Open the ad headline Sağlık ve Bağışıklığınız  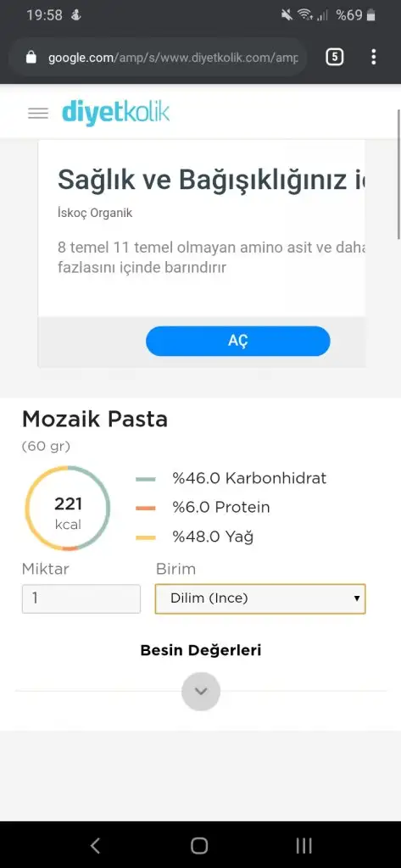point(212,180)
